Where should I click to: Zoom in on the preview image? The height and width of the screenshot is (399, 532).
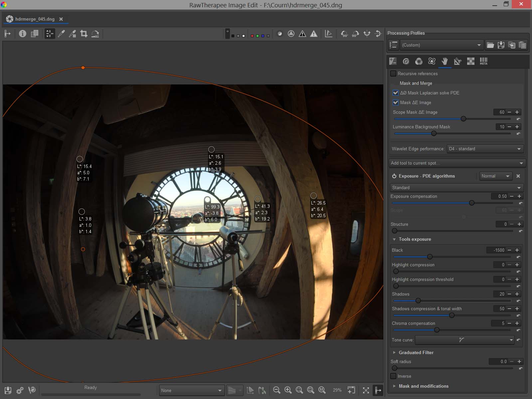point(288,390)
